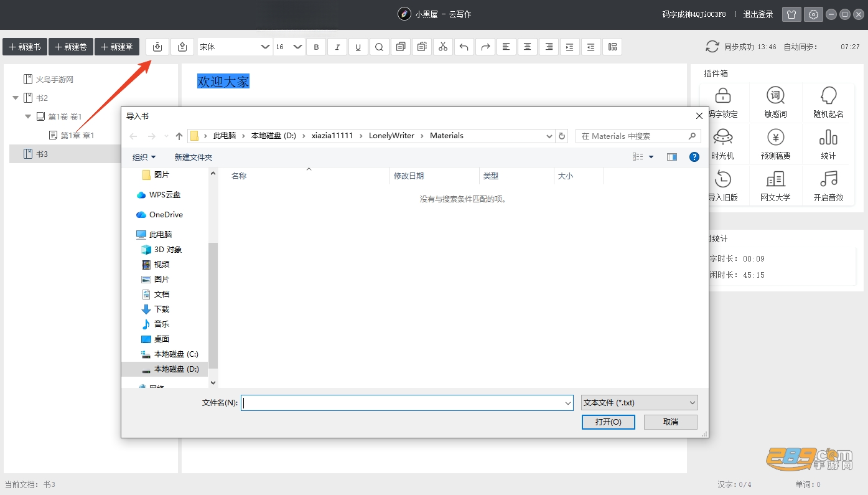Viewport: 868px width, 495px height.
Task: Click the import book icon in toolbar
Action: tap(157, 47)
